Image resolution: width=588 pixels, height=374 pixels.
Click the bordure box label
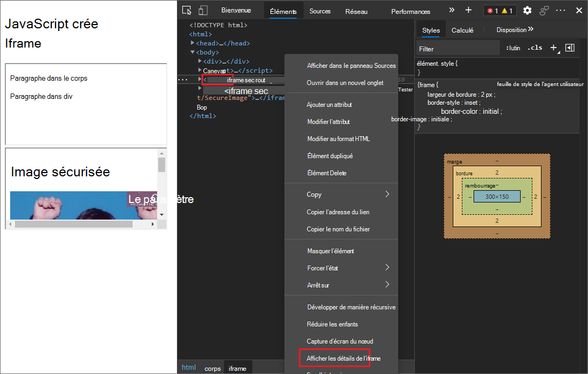(x=464, y=173)
